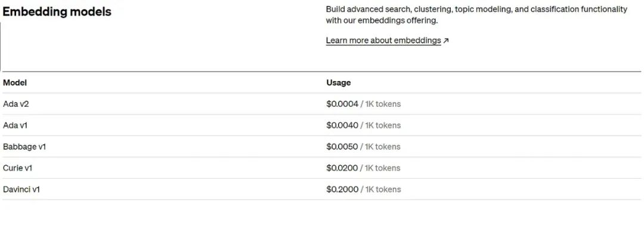
Task: Click the Ada v2 model row
Action: pyautogui.click(x=321, y=104)
